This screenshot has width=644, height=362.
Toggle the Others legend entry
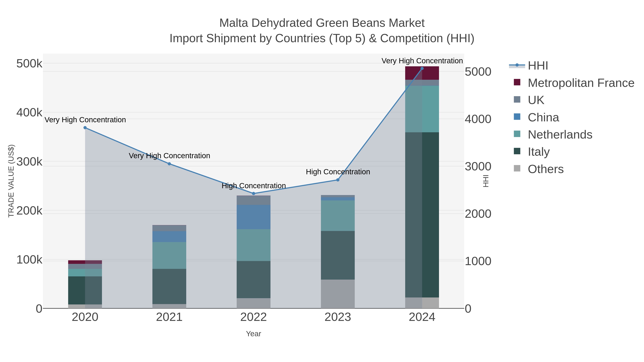tap(538, 169)
